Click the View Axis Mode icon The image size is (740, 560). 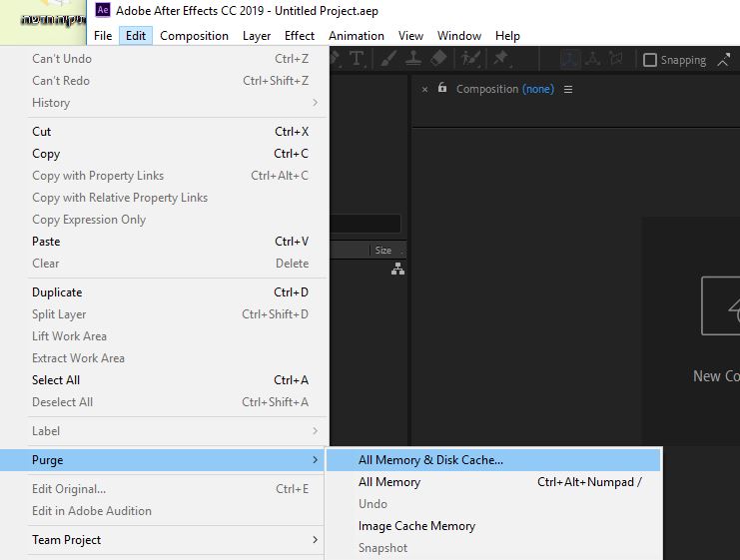(x=615, y=60)
